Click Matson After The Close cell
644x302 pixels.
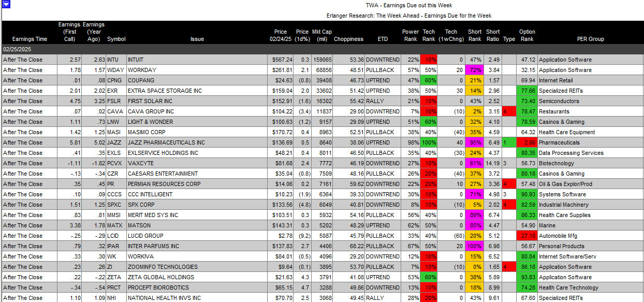click(x=30, y=225)
